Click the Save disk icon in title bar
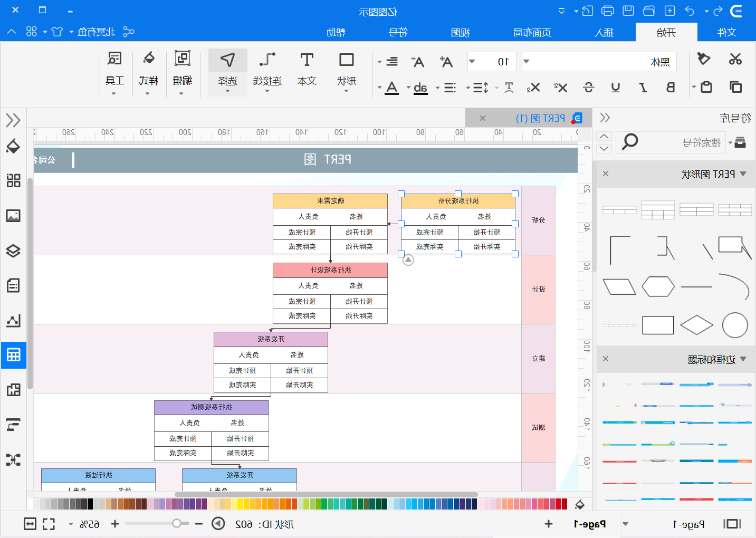756x538 pixels. click(628, 11)
